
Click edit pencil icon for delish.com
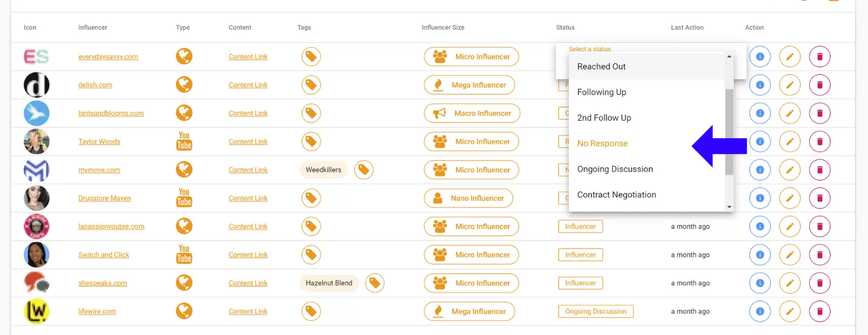coord(790,85)
